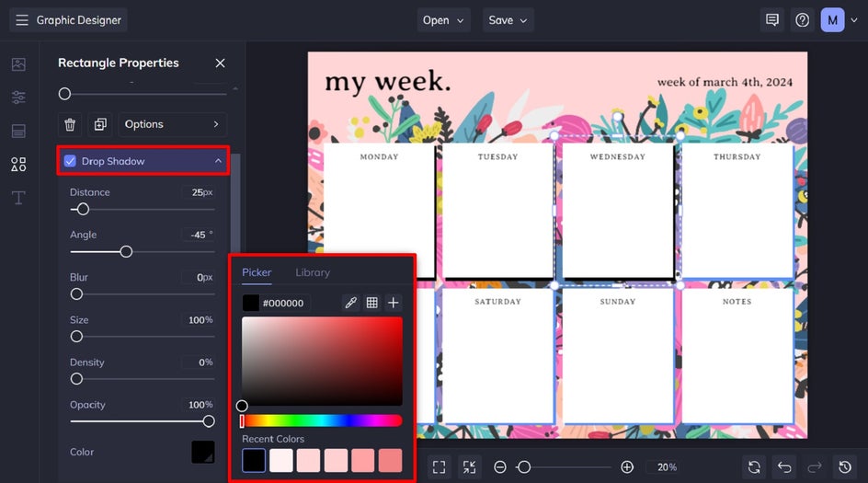Open the Open dropdown menu
The height and width of the screenshot is (483, 868).
[443, 20]
